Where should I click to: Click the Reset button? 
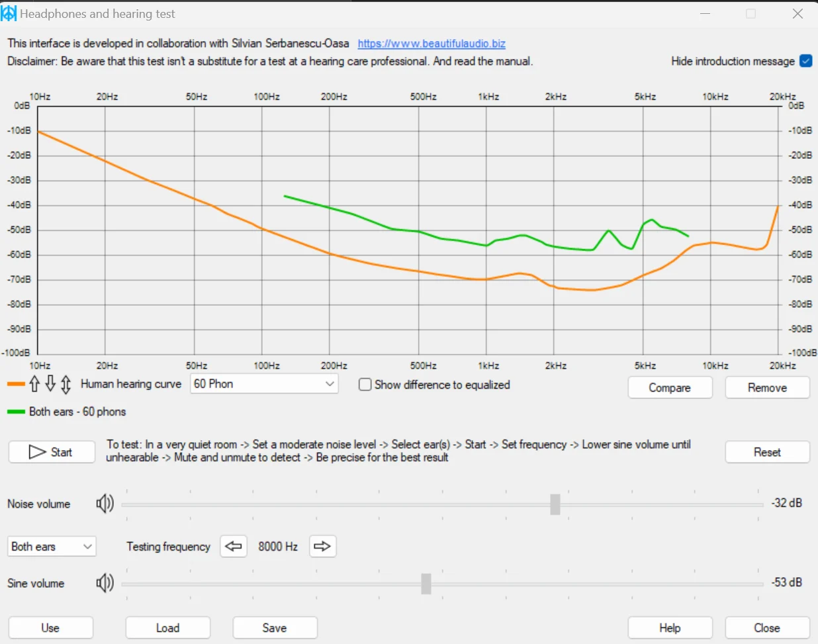[768, 452]
